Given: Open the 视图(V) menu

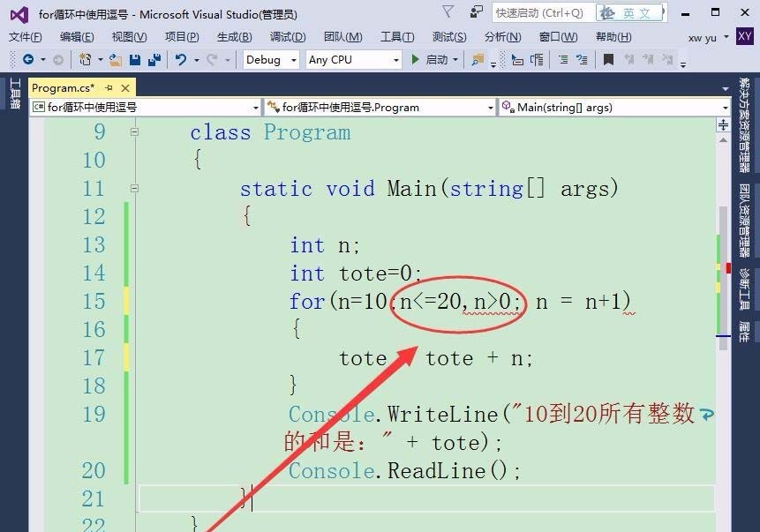Looking at the screenshot, I should [x=129, y=37].
